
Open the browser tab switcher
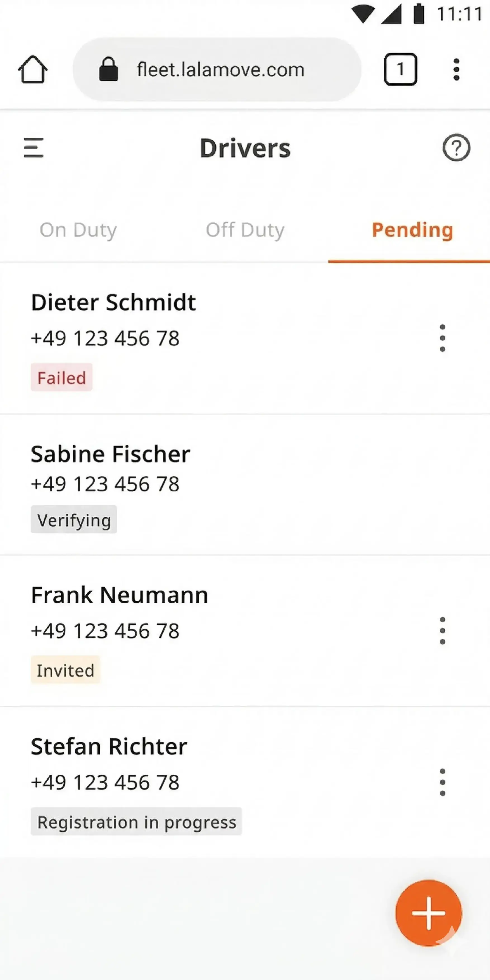point(401,69)
